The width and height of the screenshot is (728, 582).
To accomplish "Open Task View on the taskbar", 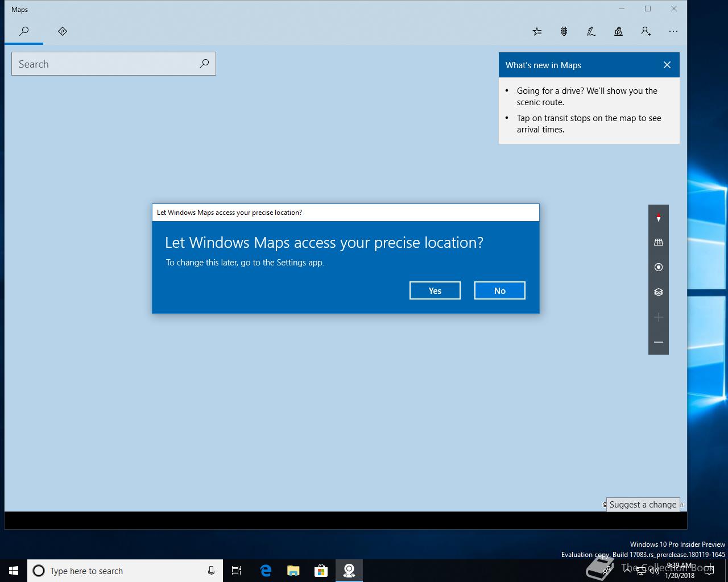I will pos(237,571).
